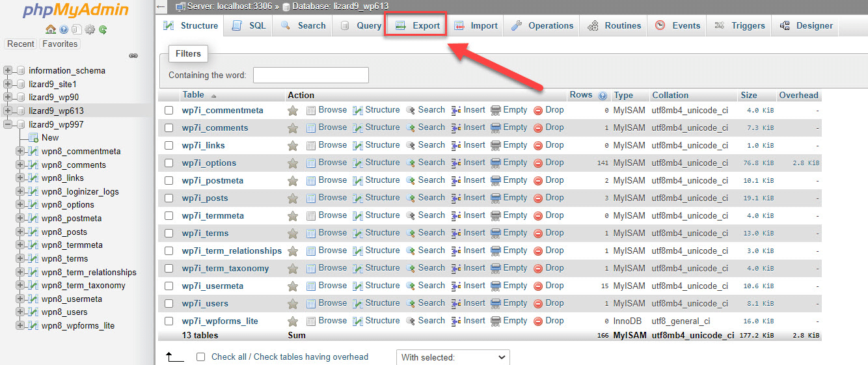Viewport: 868px width, 365px height.
Task: Collapse the lizard9_wp997 database tree
Action: pos(8,124)
